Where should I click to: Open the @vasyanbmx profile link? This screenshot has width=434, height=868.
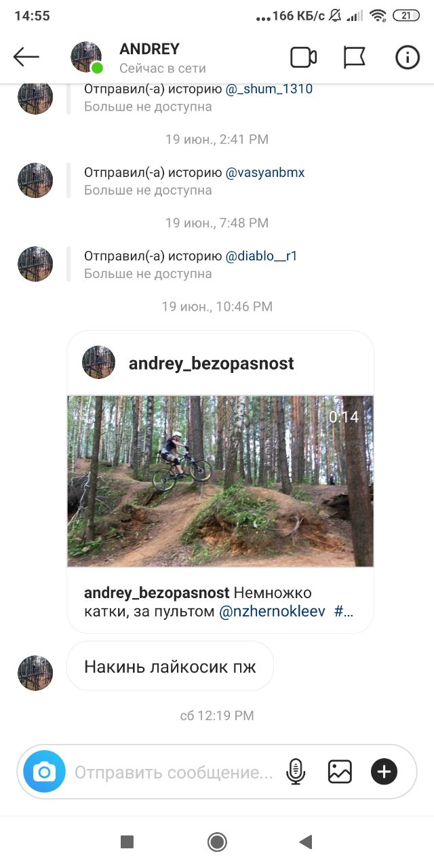(265, 173)
